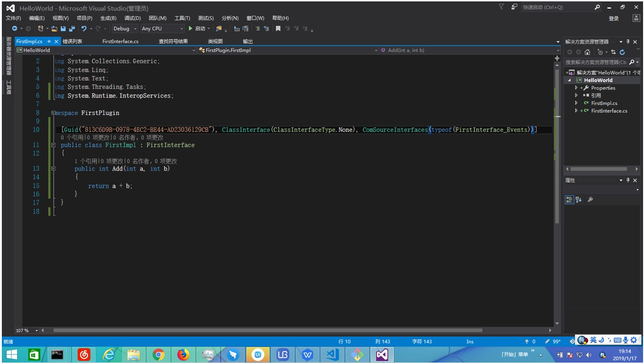The width and height of the screenshot is (644, 364).
Task: Expand the Properties node in Solution Explorer
Action: (x=576, y=88)
